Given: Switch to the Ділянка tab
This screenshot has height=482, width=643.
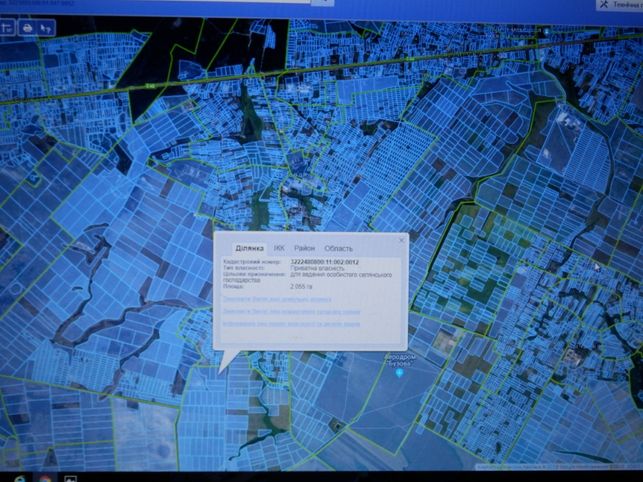Looking at the screenshot, I should click(249, 249).
